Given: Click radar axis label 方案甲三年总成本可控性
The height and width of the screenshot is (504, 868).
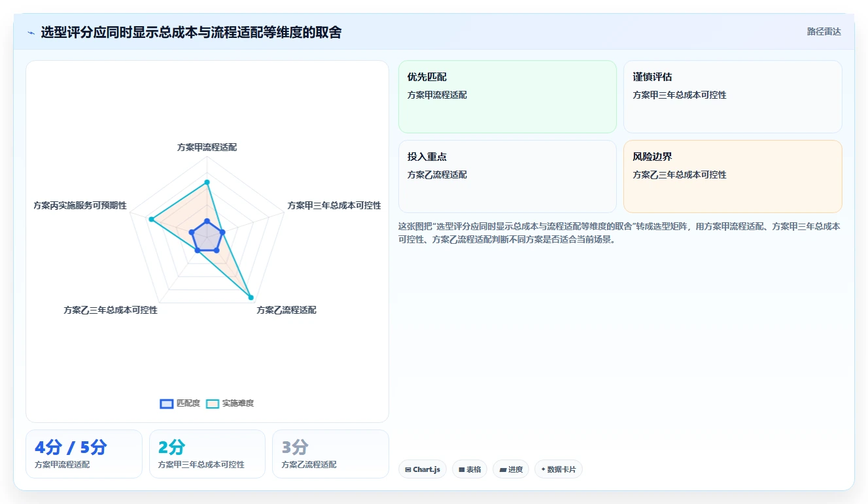Looking at the screenshot, I should click(x=334, y=205).
